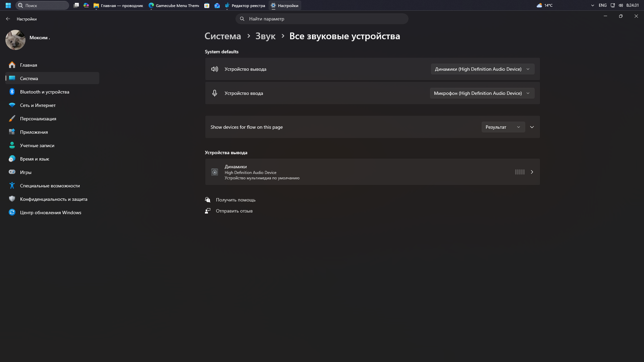Screen dimensions: 644x362
Task: Click the volume icon in system tray
Action: point(621,5)
